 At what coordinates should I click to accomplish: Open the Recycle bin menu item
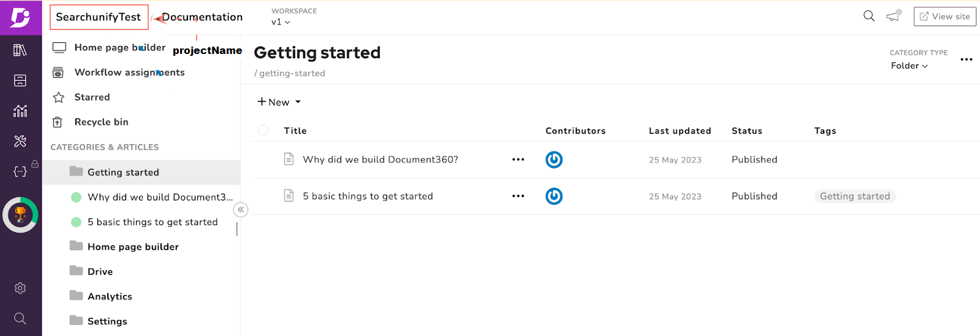pyautogui.click(x=101, y=122)
